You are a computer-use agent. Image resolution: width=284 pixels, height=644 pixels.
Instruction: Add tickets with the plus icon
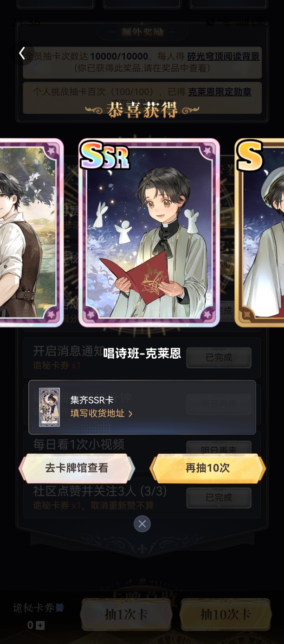pos(40,625)
